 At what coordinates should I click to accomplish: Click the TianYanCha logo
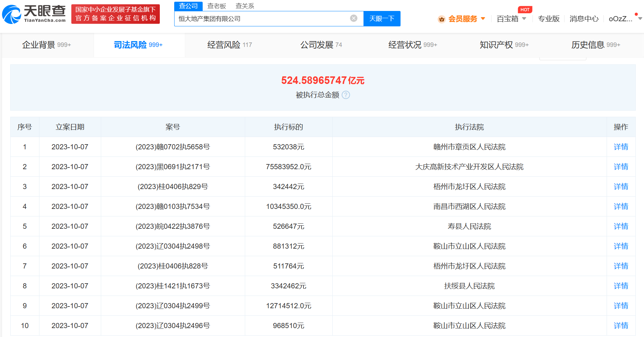click(x=34, y=14)
